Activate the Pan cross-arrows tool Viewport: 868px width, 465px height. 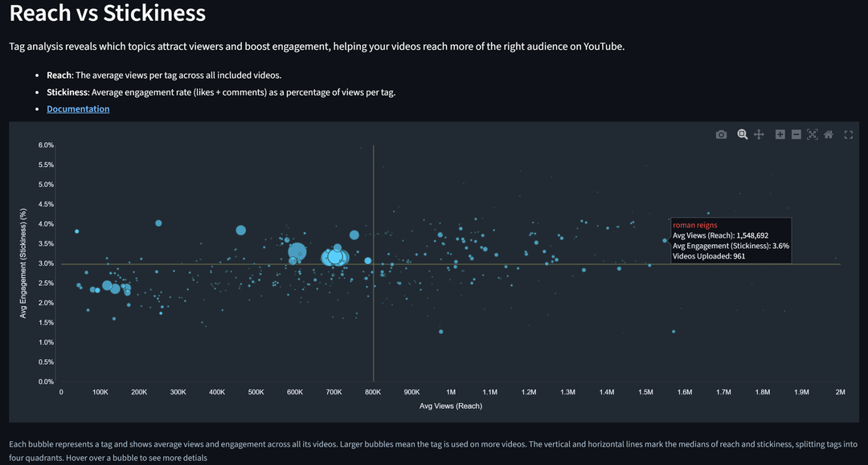coord(759,134)
